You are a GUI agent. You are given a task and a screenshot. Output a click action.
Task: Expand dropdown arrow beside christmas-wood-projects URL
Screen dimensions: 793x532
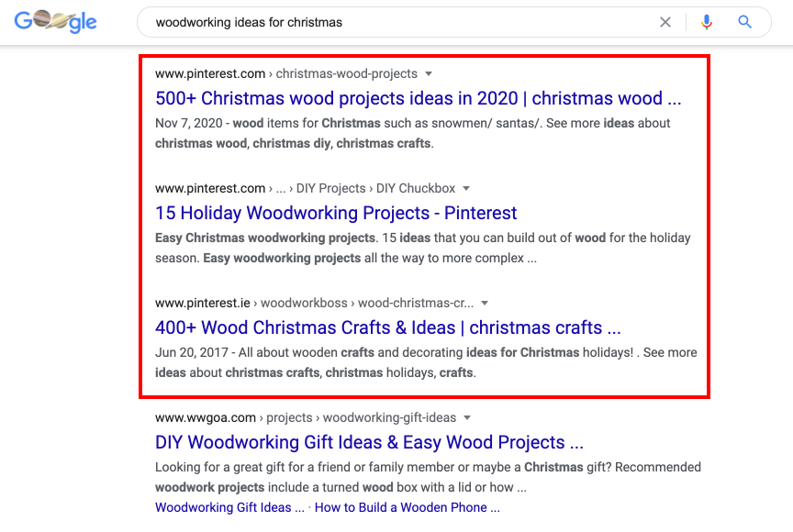[429, 73]
